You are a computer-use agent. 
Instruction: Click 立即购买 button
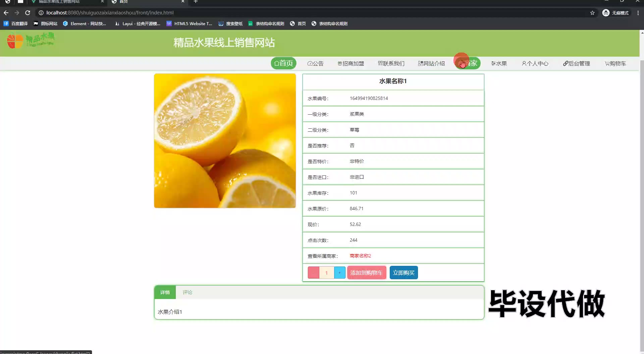pos(404,273)
